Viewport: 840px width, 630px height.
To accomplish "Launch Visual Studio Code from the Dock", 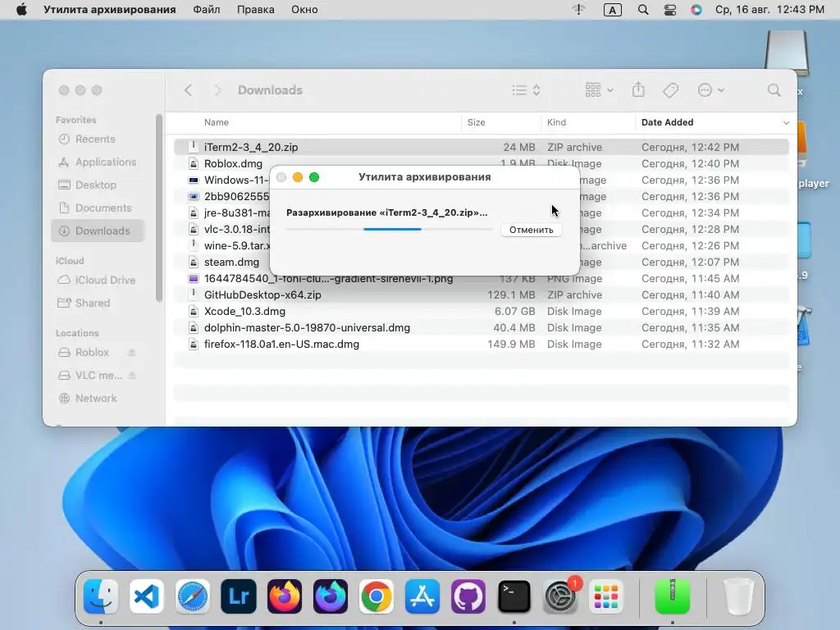I will pyautogui.click(x=147, y=596).
